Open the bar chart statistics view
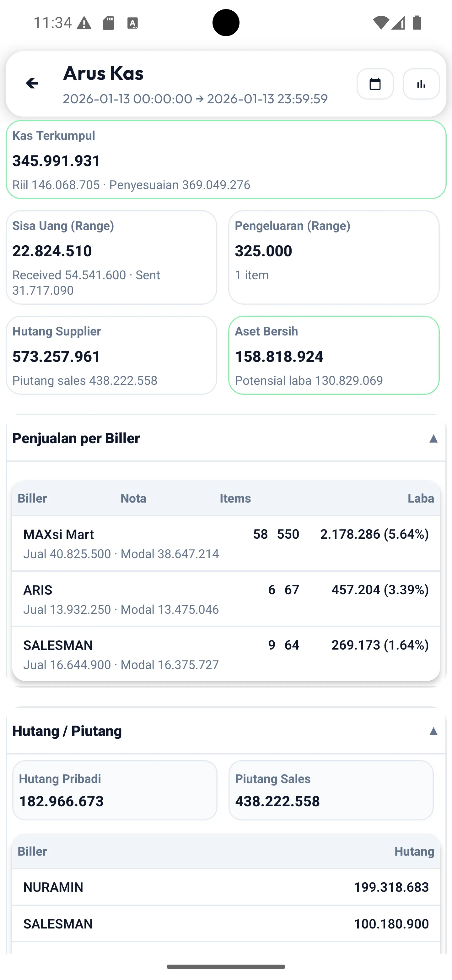This screenshot has width=452, height=980. (421, 84)
